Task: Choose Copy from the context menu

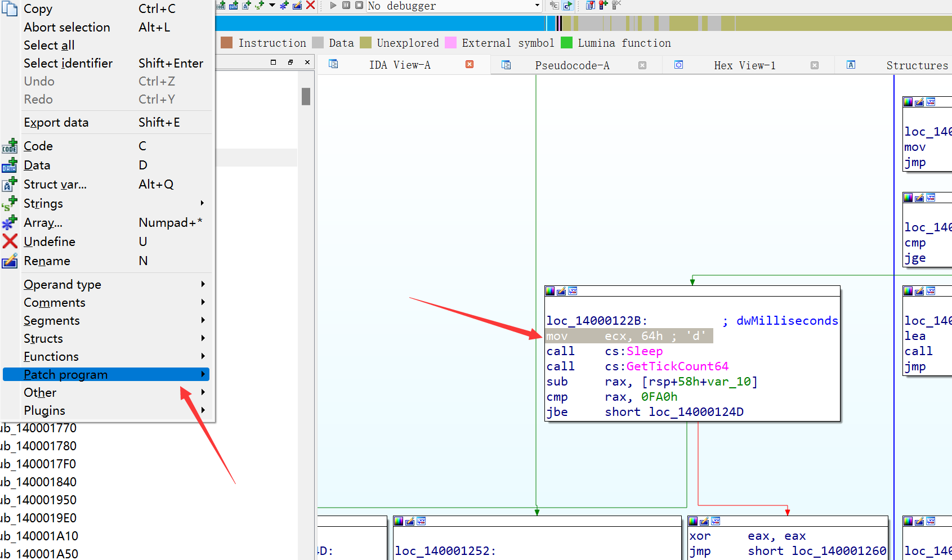Action: [x=107, y=8]
